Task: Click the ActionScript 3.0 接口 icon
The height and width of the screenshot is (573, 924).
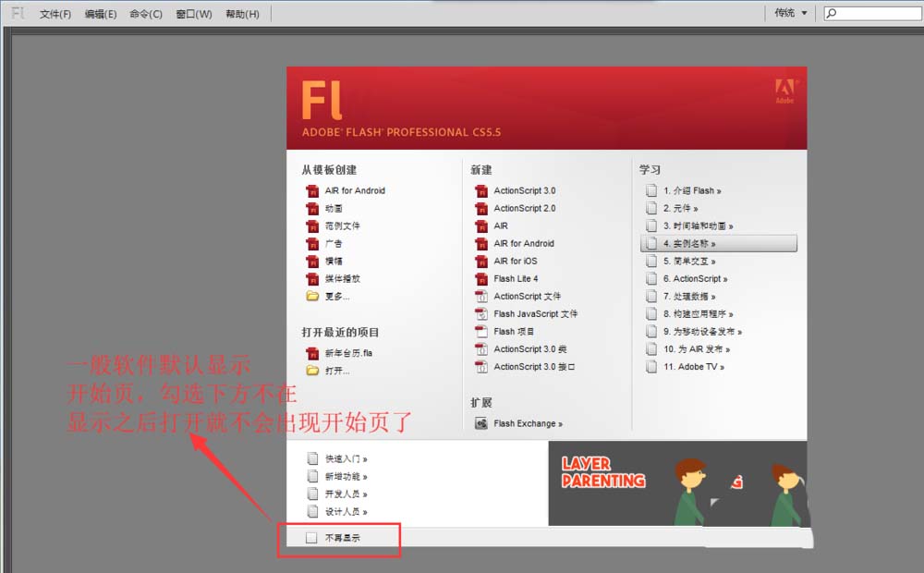Action: coord(481,367)
